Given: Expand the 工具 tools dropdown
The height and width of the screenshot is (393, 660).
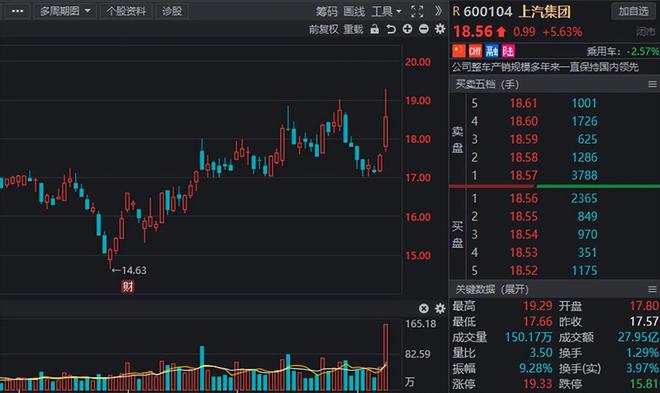Looking at the screenshot, I should coord(386,11).
